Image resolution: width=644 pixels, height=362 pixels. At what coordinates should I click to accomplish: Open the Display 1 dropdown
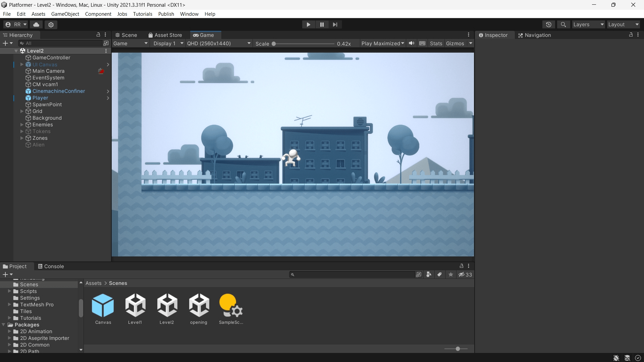click(x=168, y=44)
